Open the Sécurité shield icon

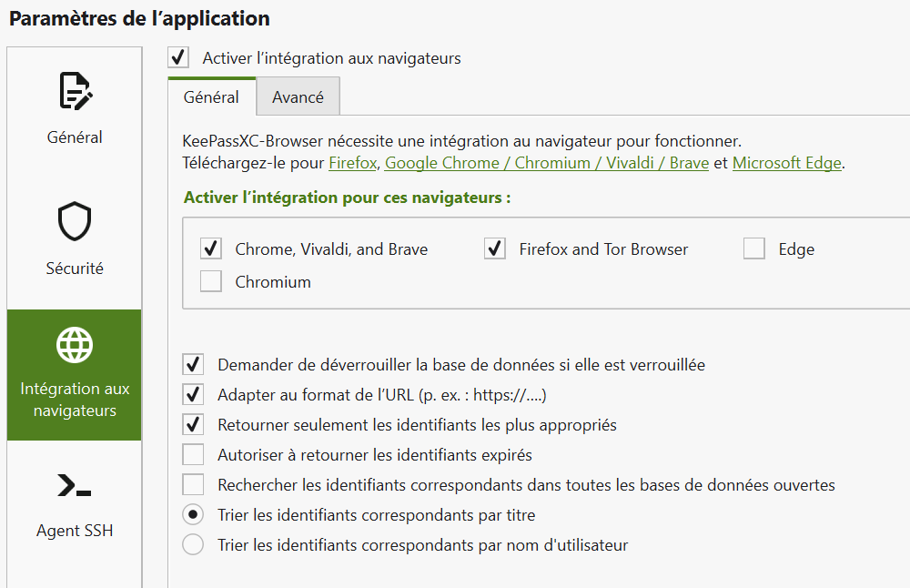pyautogui.click(x=75, y=221)
